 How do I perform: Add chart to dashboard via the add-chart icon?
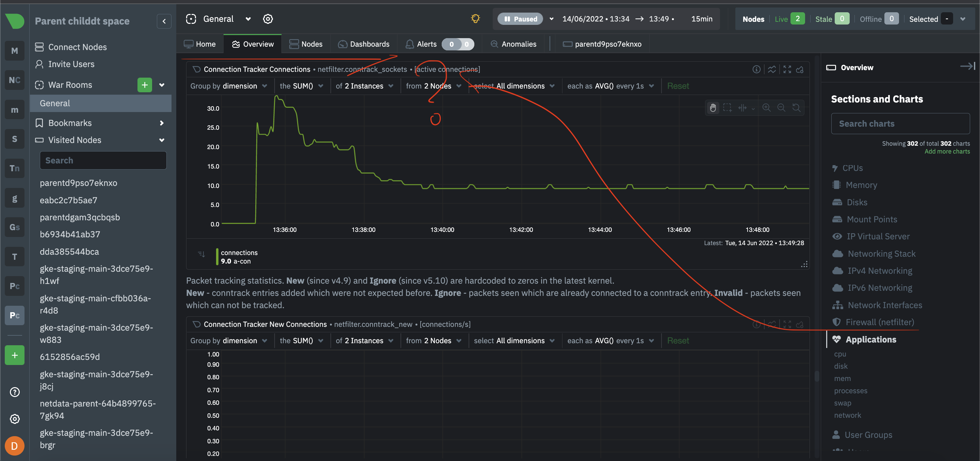(800, 69)
